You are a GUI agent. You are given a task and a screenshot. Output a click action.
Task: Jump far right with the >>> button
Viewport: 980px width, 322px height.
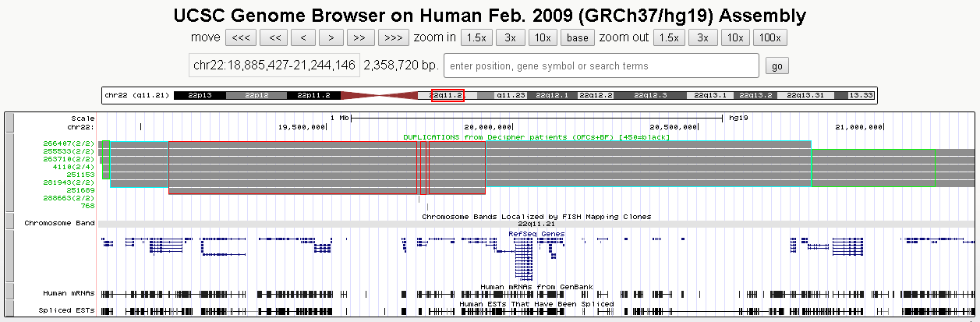tap(394, 37)
